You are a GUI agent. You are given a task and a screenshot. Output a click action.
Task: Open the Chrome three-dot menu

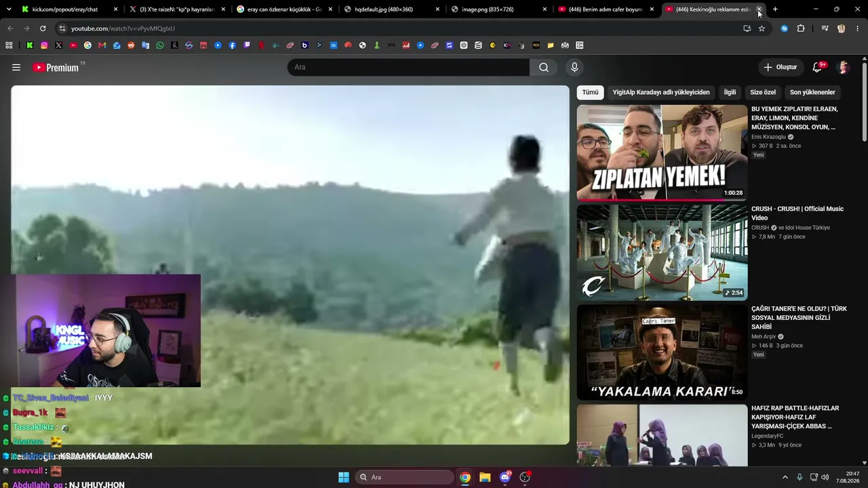point(859,28)
